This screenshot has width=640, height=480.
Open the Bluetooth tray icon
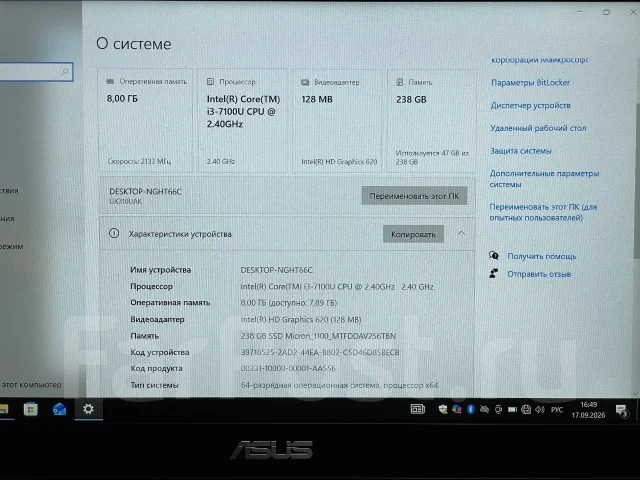(x=471, y=409)
